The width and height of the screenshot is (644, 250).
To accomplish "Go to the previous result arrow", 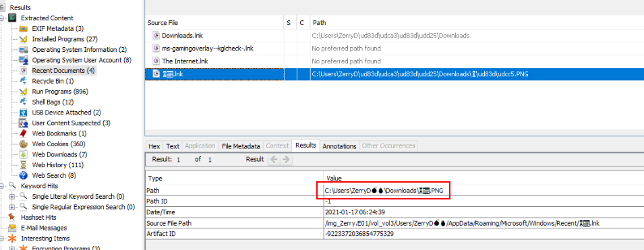I will [274, 159].
